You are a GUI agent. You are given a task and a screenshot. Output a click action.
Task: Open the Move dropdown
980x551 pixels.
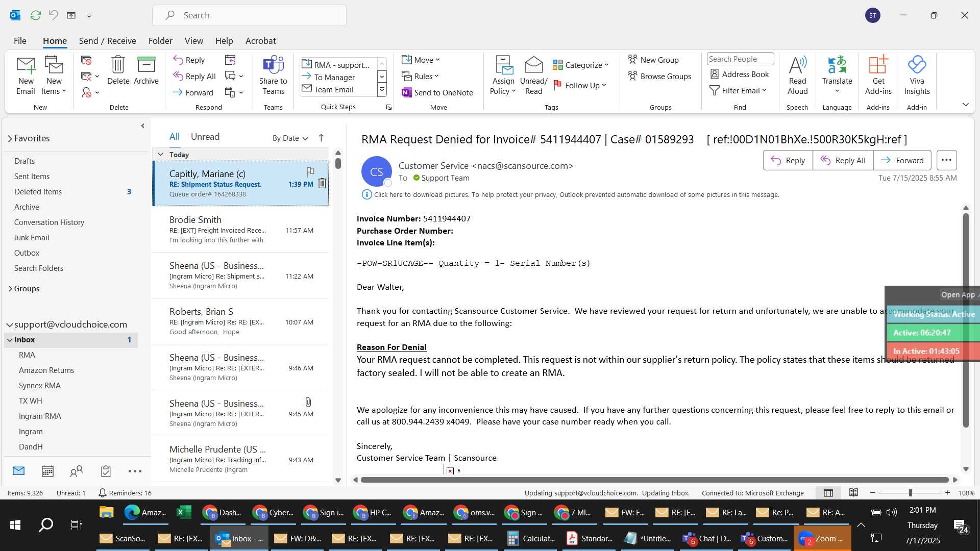[x=421, y=60]
